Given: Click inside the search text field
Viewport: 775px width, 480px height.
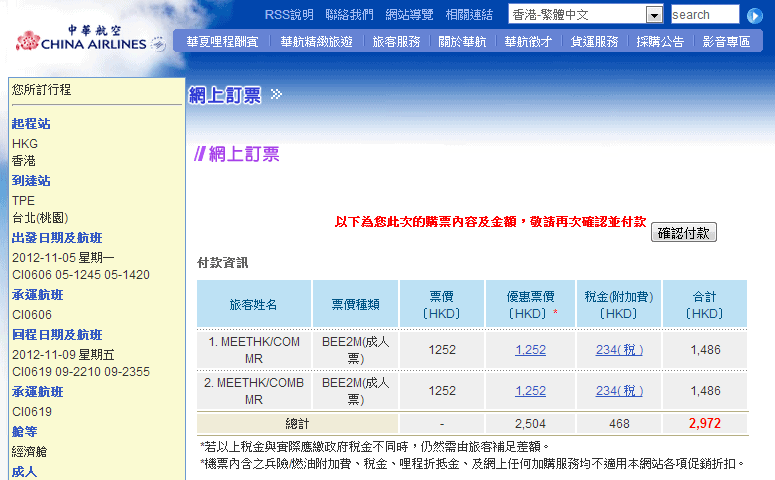Looking at the screenshot, I should click(x=704, y=15).
